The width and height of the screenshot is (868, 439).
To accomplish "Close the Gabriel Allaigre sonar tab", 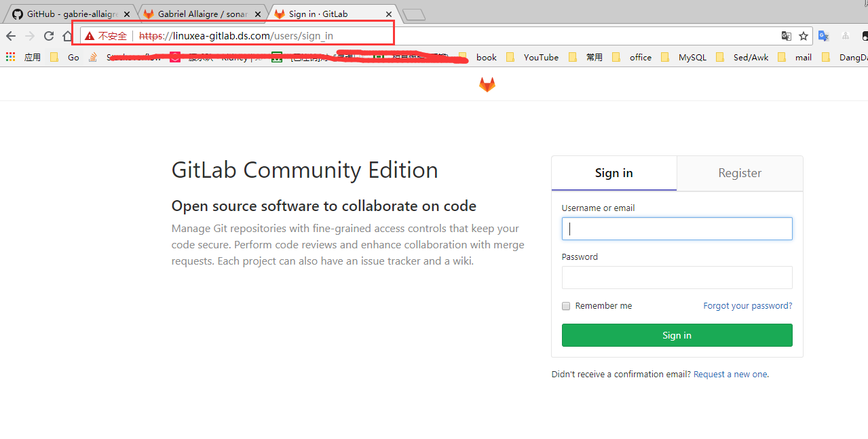I will [x=257, y=14].
